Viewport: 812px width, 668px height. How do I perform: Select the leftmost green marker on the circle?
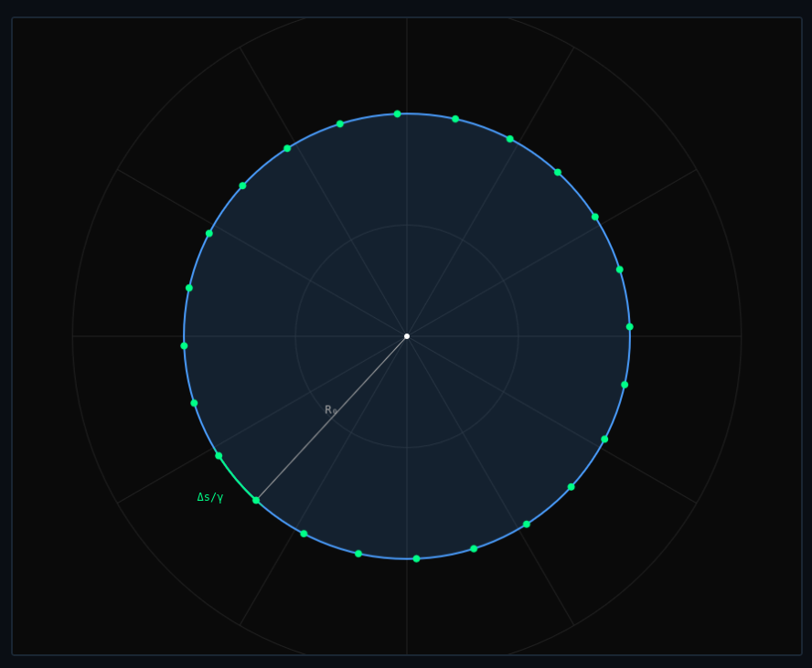pos(183,345)
